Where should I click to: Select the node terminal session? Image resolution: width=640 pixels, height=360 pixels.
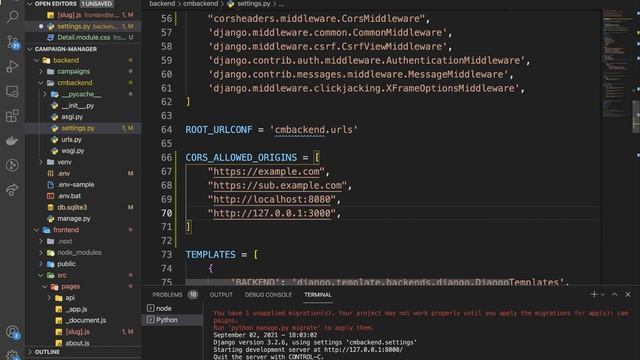(172, 308)
